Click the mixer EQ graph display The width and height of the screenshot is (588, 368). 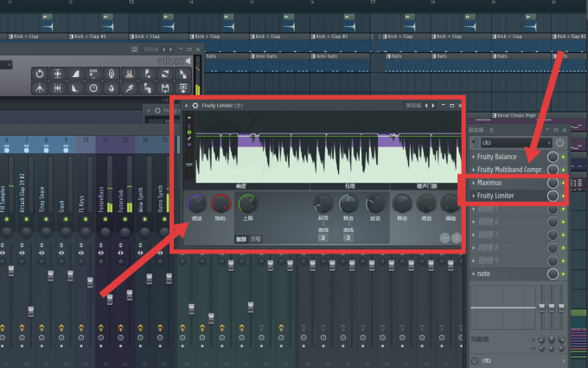[x=503, y=307]
